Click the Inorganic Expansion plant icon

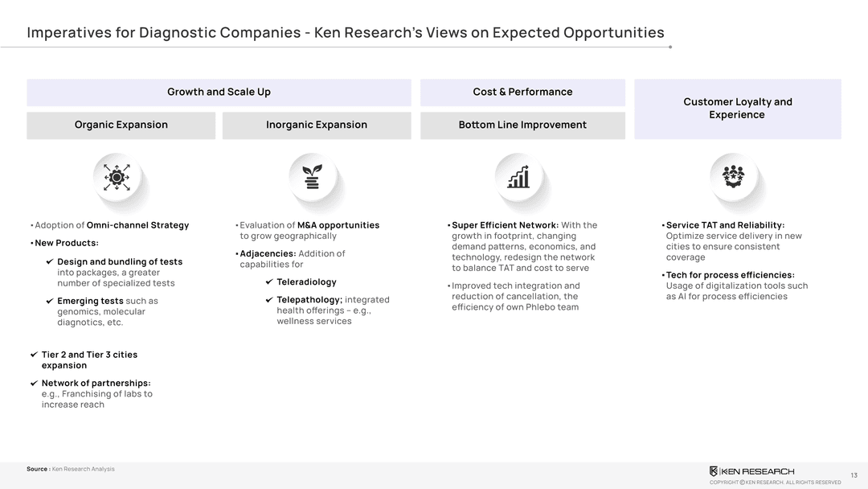tap(312, 177)
